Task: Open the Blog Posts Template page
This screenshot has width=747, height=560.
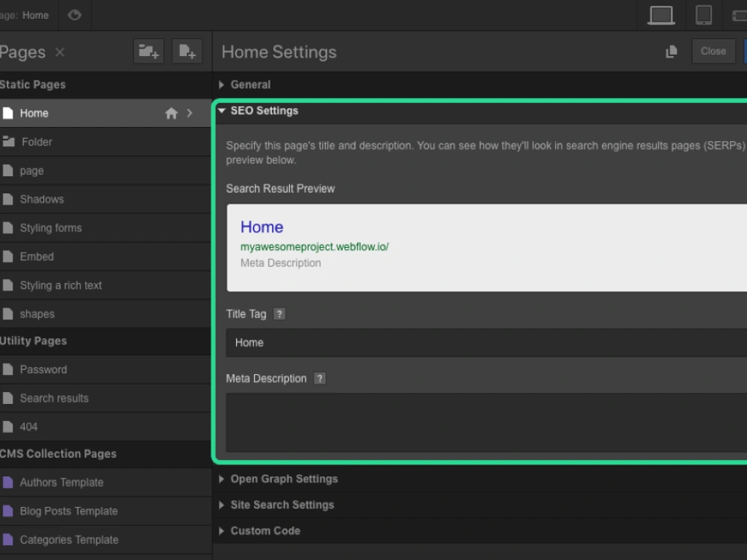Action: click(x=105, y=511)
